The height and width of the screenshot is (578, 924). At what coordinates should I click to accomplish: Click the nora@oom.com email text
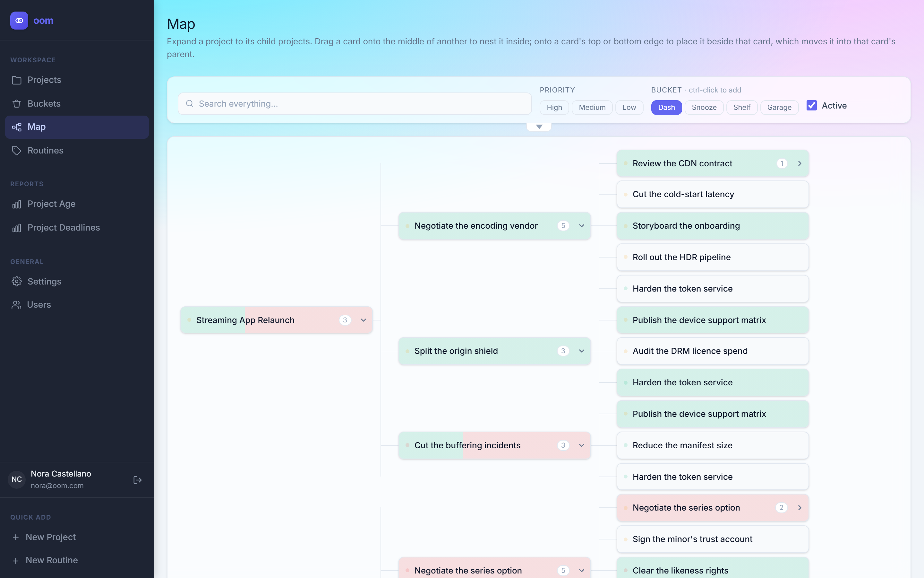57,486
